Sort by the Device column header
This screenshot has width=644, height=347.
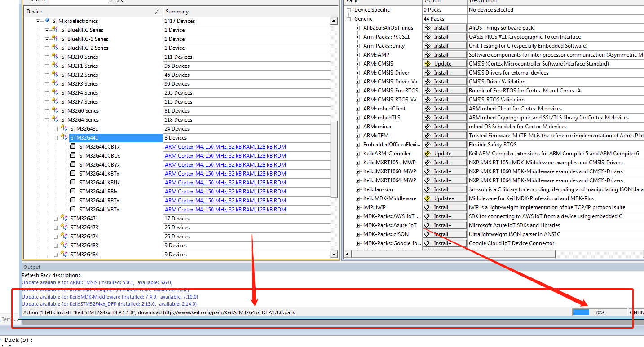click(90, 11)
